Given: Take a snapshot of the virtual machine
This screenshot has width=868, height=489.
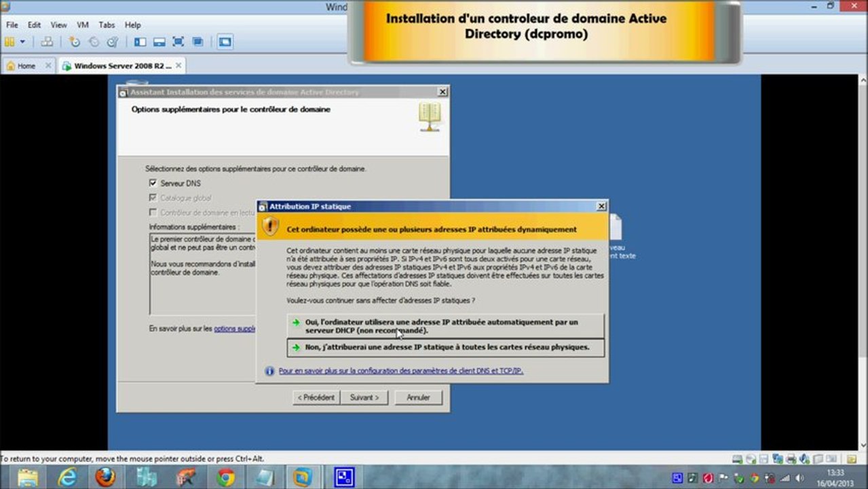Looking at the screenshot, I should [75, 42].
